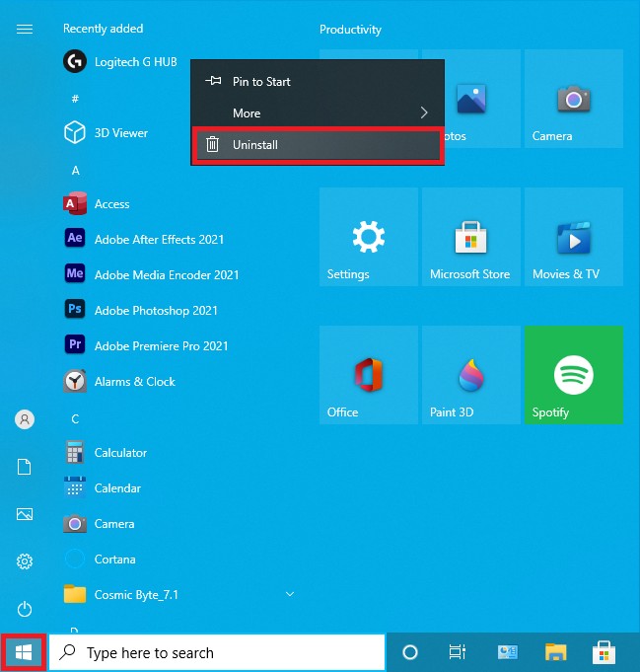
Task: Expand the Cosmic Byte_7.1 folder chevron
Action: (x=290, y=594)
